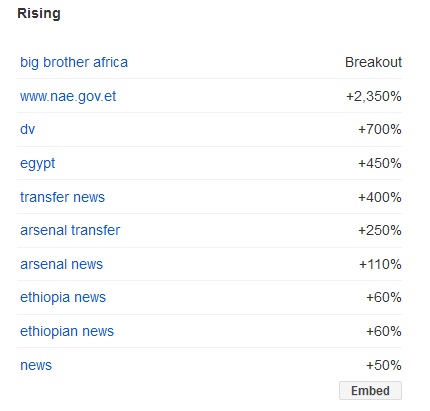Click the +700% value beside dv
The height and width of the screenshot is (411, 430).
pos(380,129)
